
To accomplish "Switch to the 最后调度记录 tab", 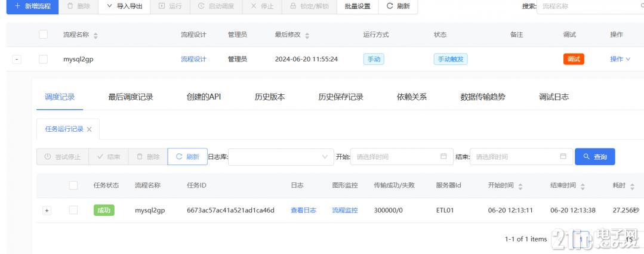I will pos(131,97).
